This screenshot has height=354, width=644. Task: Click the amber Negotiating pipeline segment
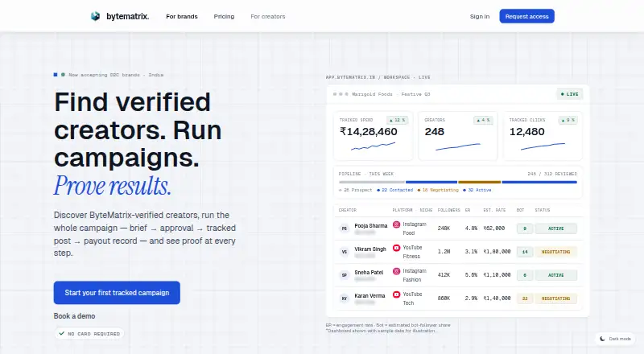479,182
